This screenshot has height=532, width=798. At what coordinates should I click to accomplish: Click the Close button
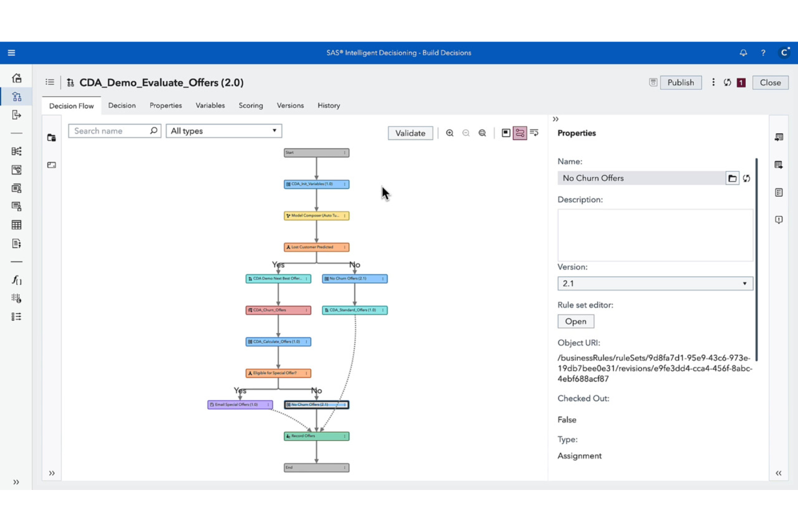770,82
